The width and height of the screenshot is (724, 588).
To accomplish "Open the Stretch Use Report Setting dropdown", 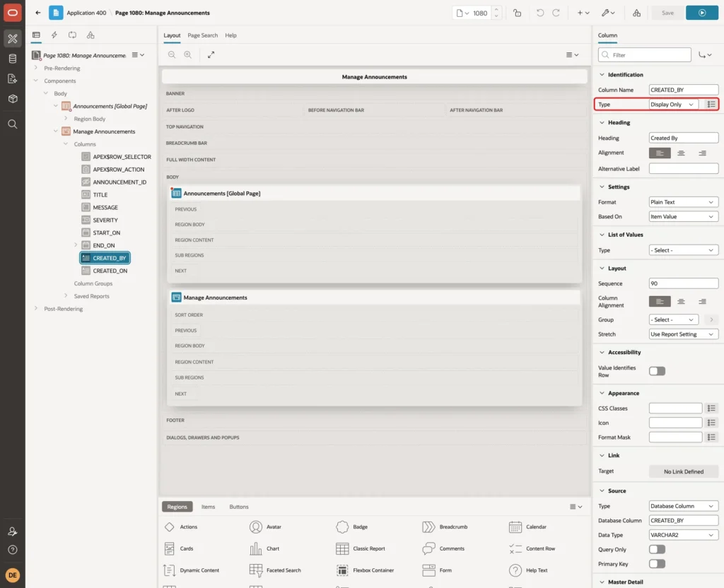I will pos(684,334).
